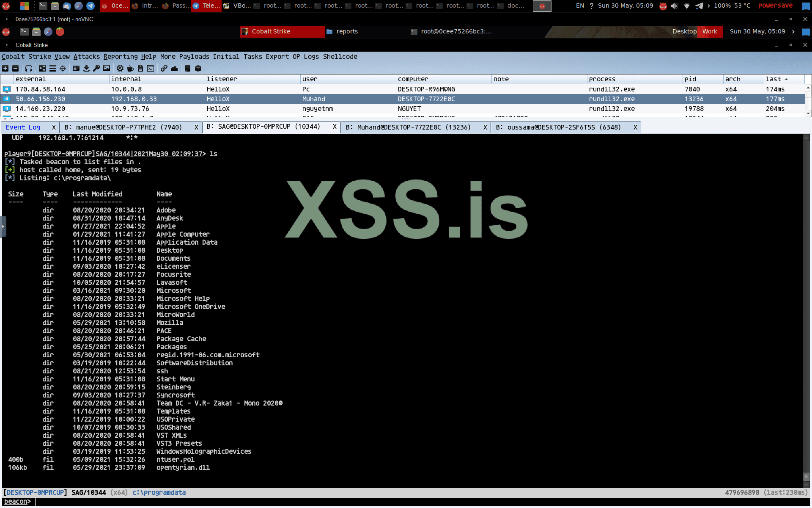
Task: Click the plus connect toolbar icon
Action: click(x=5, y=68)
